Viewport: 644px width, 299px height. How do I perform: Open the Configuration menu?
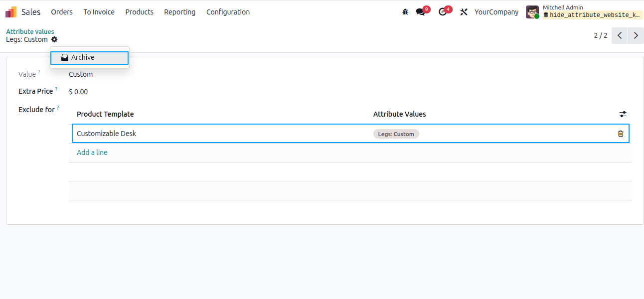pyautogui.click(x=228, y=12)
